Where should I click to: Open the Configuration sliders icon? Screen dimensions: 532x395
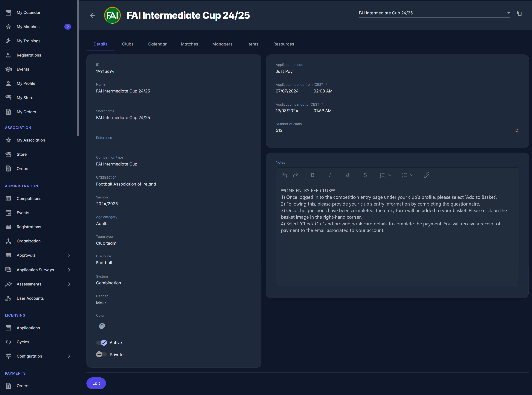point(8,356)
